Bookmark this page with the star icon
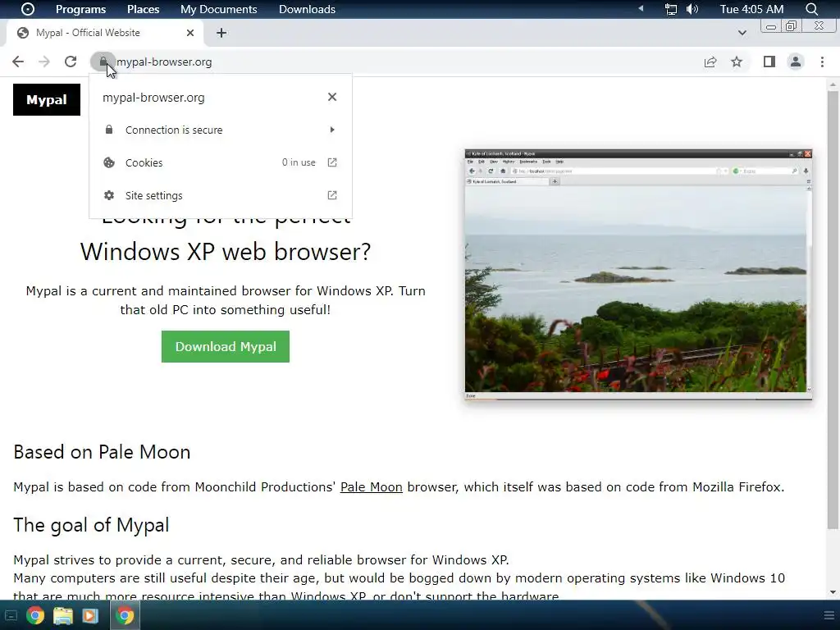 pos(737,62)
